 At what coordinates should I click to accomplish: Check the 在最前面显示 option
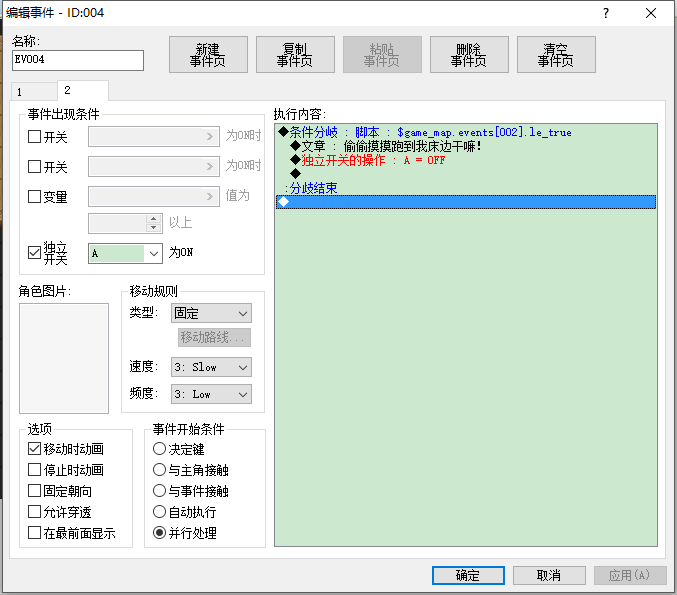34,533
